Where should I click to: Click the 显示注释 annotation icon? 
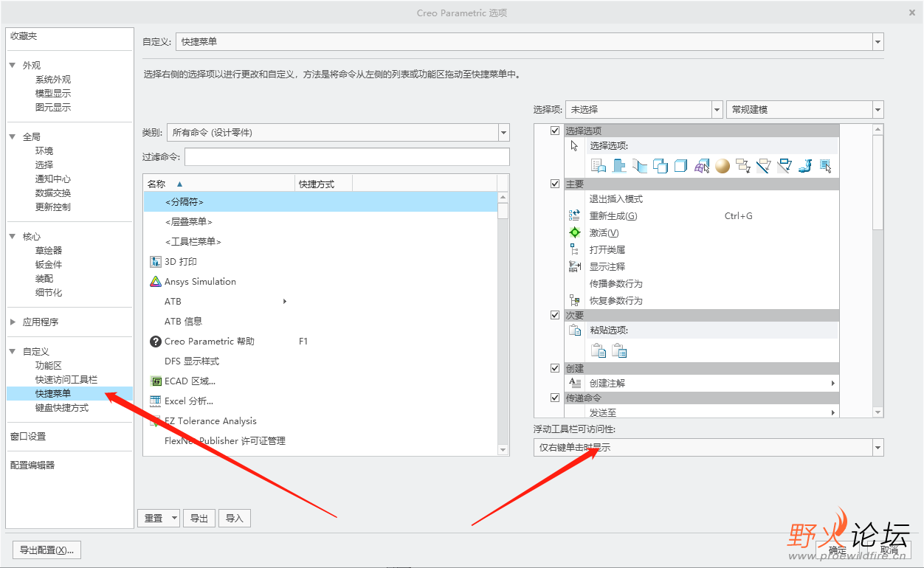click(x=575, y=266)
